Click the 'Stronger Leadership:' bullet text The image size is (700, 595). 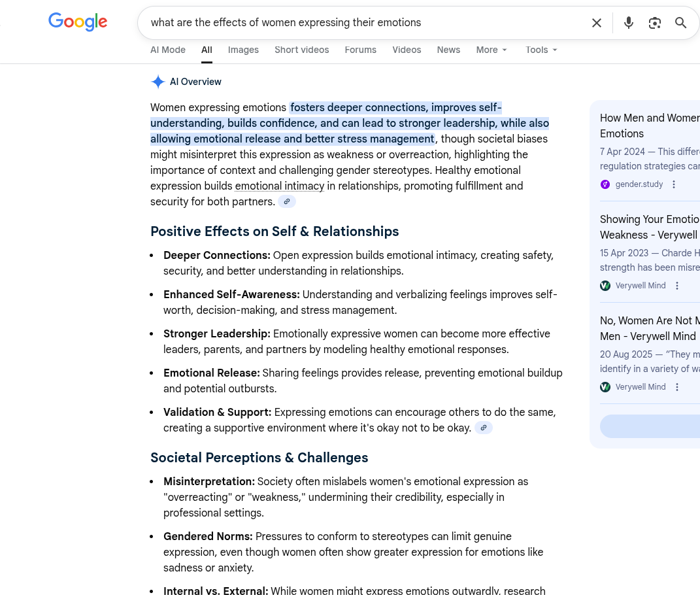point(217,333)
